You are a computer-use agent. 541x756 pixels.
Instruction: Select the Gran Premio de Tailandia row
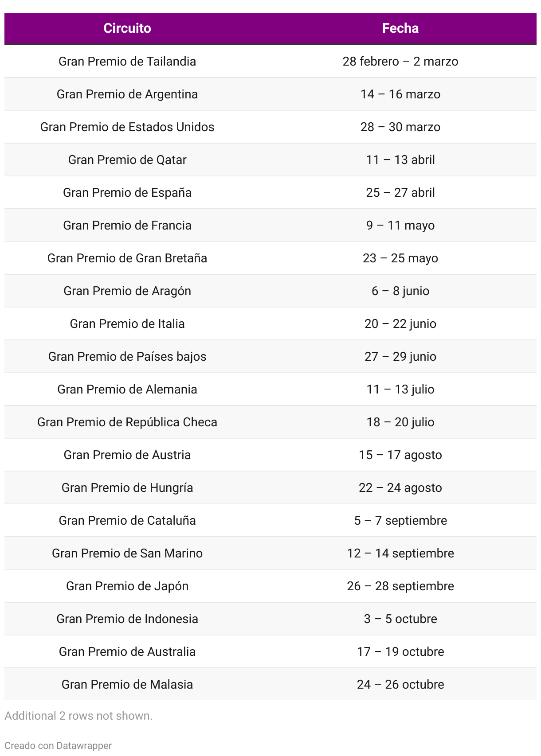point(270,62)
